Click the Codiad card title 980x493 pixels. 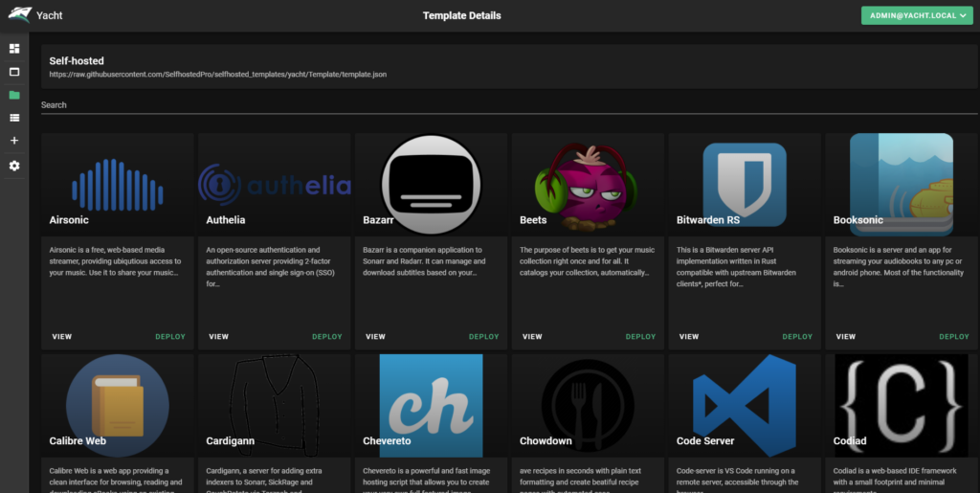point(850,440)
